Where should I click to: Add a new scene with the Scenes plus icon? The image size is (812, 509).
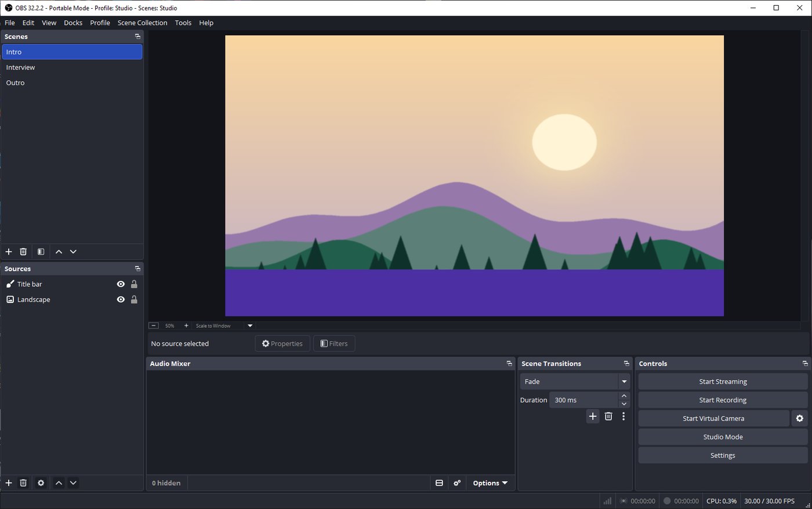[9, 252]
